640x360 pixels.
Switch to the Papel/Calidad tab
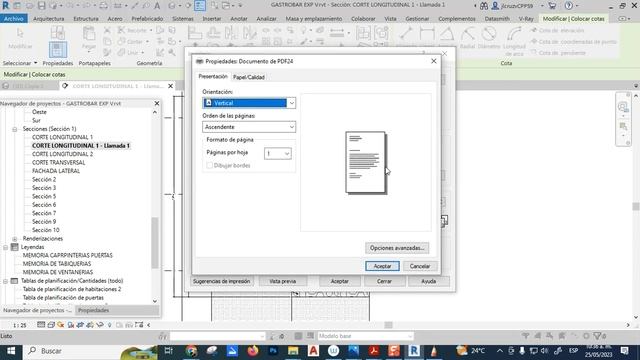(x=249, y=77)
